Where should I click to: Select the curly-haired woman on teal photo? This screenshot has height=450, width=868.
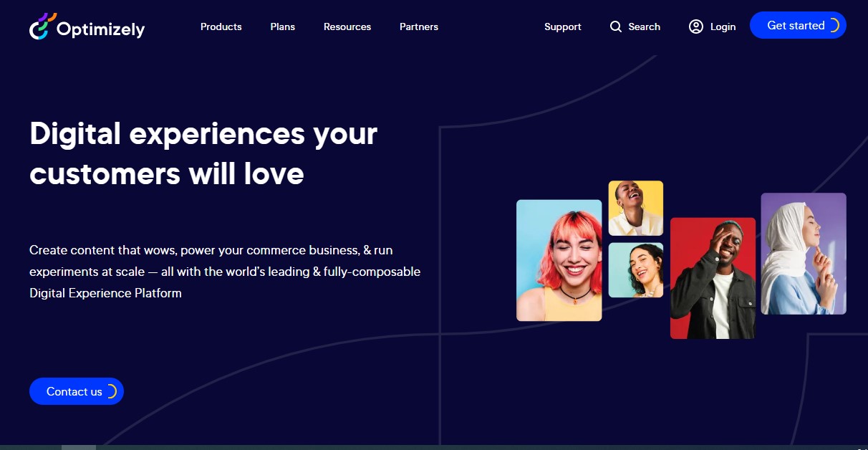636,270
